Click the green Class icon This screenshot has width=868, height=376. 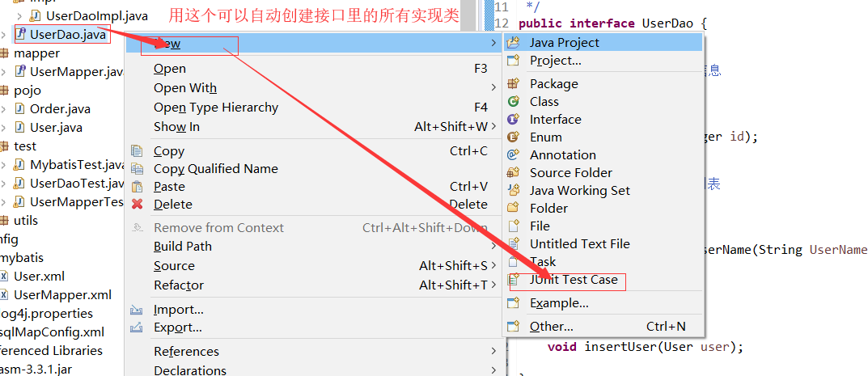point(513,102)
